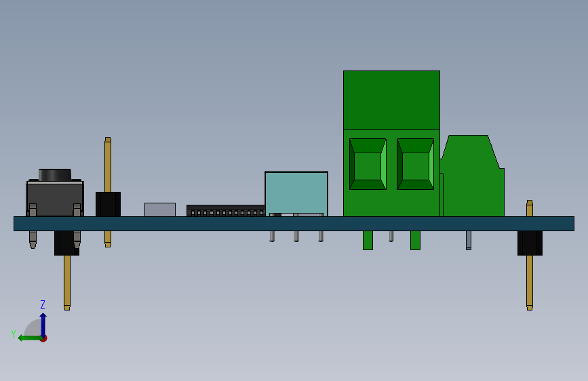Select the angled green connector housing

[x=473, y=176]
